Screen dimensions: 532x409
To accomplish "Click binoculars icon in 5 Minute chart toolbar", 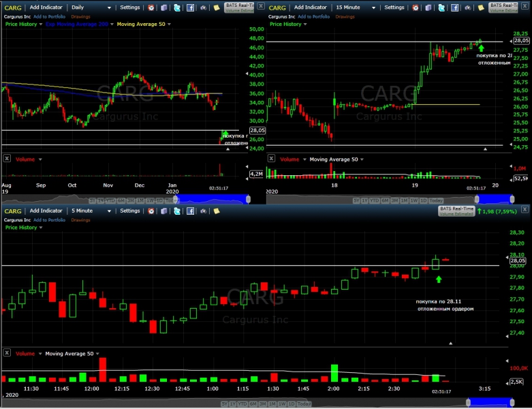I will pyautogui.click(x=203, y=211).
